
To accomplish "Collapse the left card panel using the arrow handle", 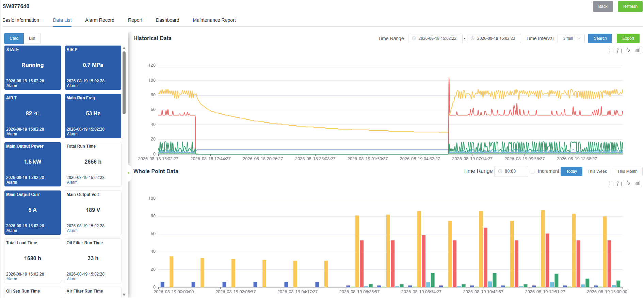I will 129,173.
